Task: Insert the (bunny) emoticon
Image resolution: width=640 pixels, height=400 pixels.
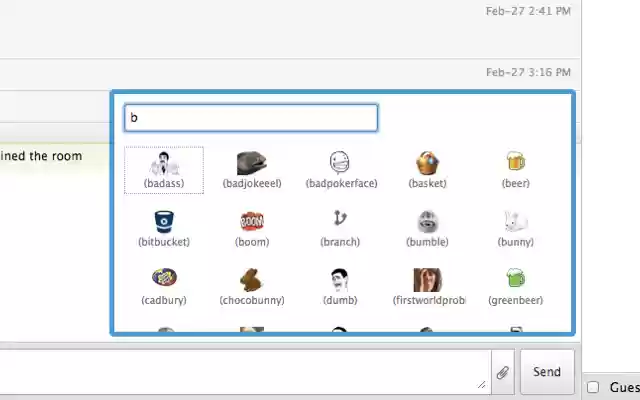Action: point(516,229)
